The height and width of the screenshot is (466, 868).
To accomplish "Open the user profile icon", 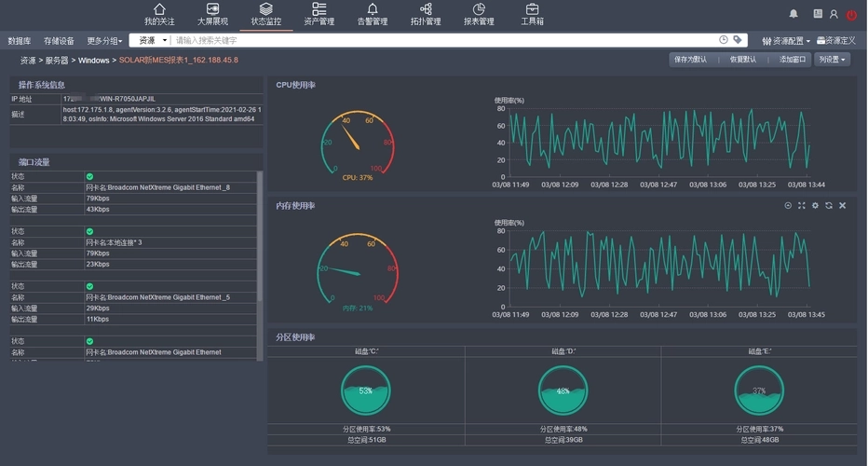I will pos(834,14).
